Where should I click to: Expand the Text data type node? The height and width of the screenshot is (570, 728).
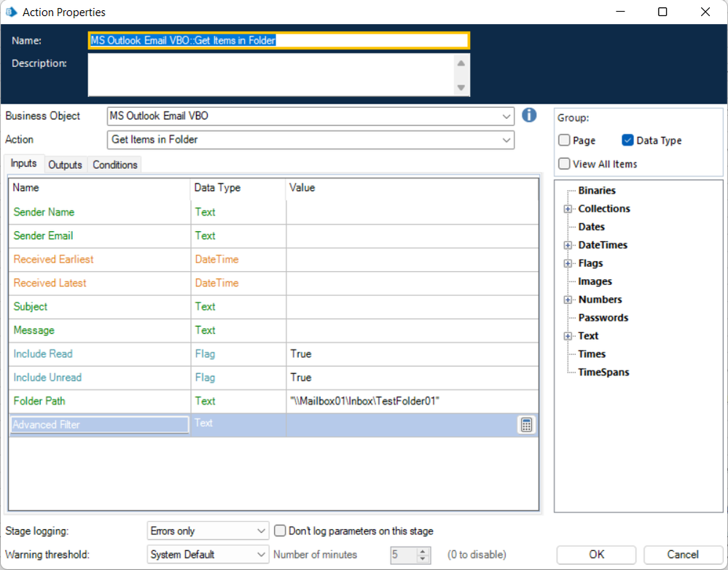568,336
